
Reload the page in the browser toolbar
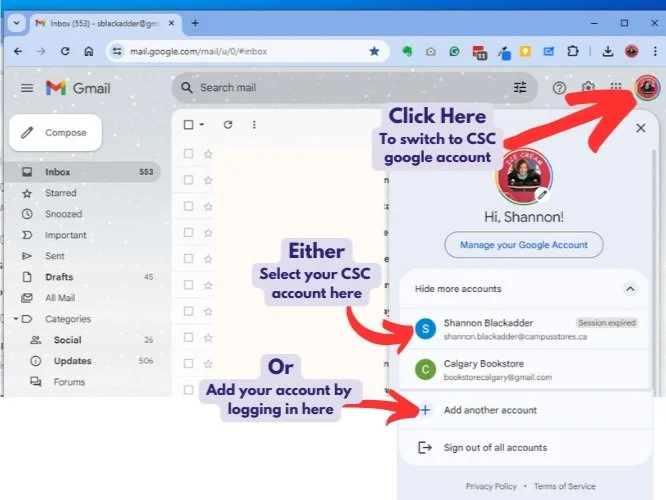coord(65,51)
